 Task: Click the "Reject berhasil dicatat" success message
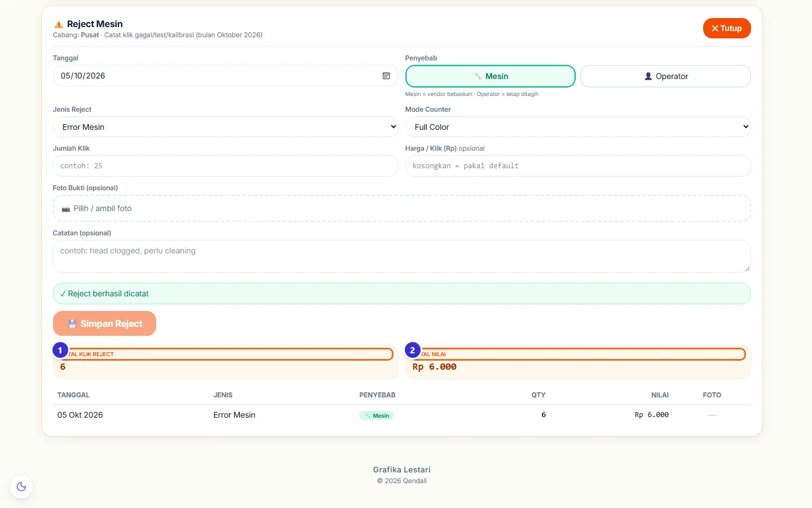(x=401, y=294)
